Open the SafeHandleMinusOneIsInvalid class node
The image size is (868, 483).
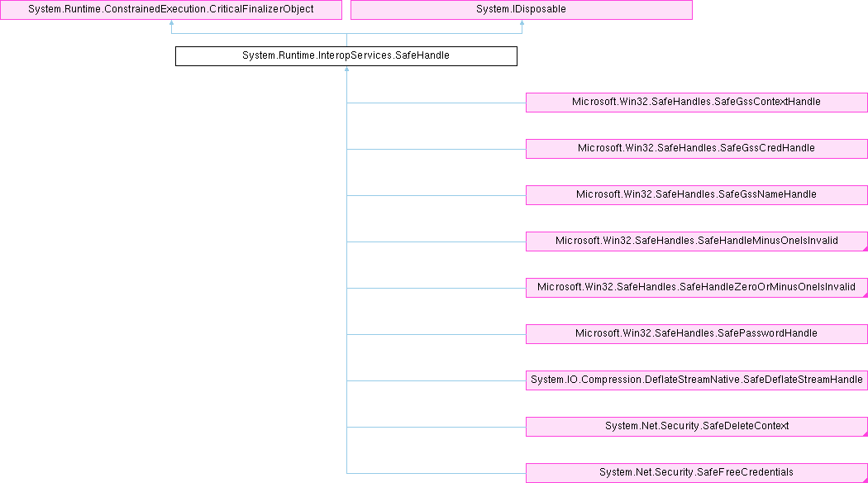tap(696, 241)
